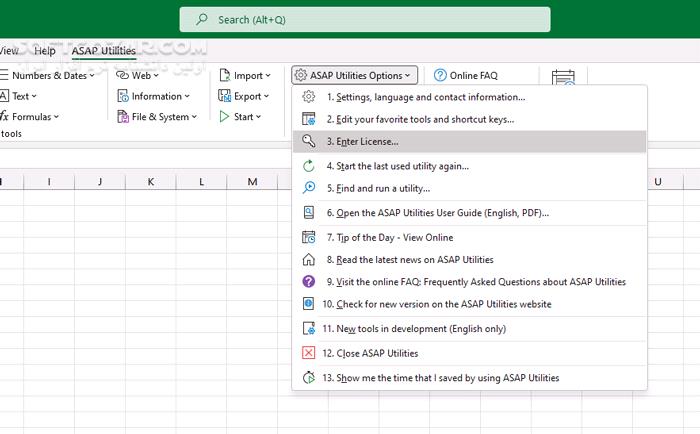Open the Import dropdown
Viewport: 700px width, 434px height.
coord(268,76)
